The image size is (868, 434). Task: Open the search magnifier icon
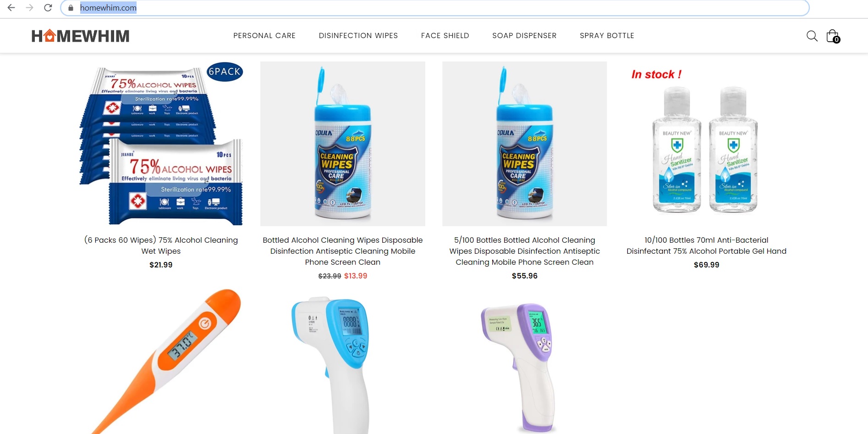tap(812, 36)
